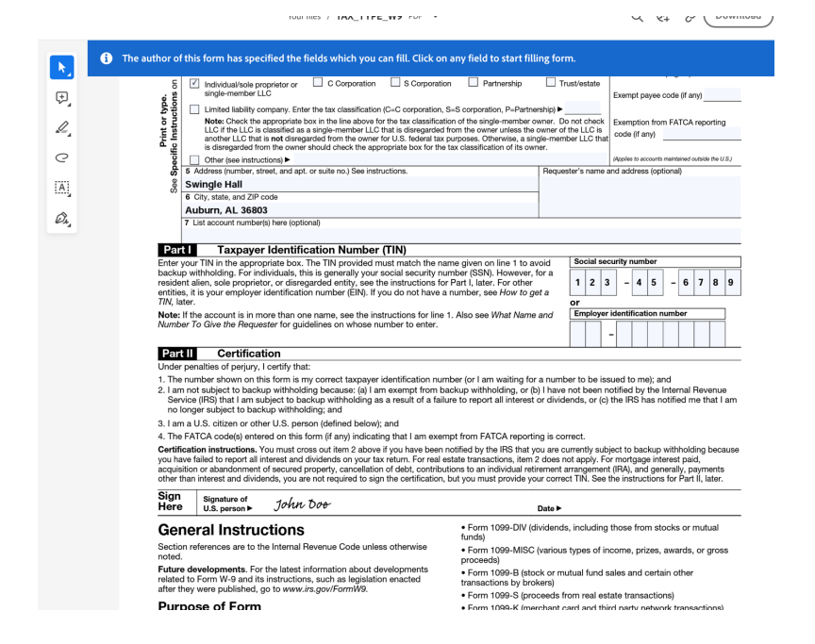
Task: Click the SSN box containing digit 3
Action: pos(607,283)
